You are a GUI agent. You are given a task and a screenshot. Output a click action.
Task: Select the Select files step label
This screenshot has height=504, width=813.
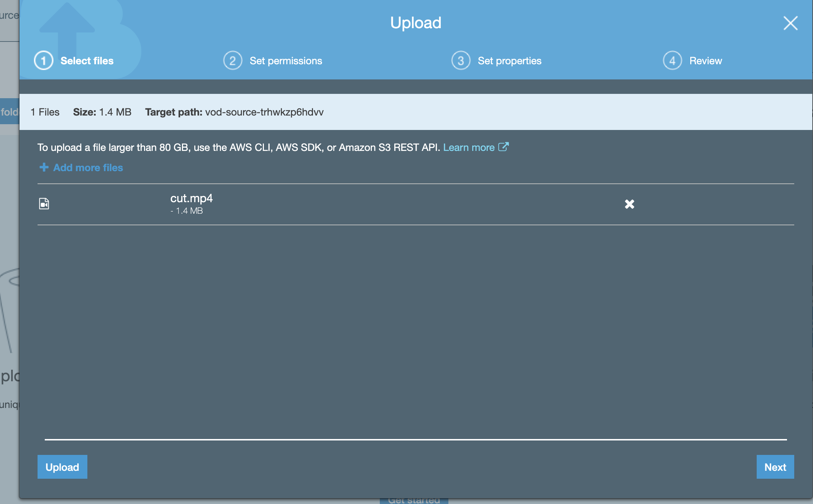(87, 61)
